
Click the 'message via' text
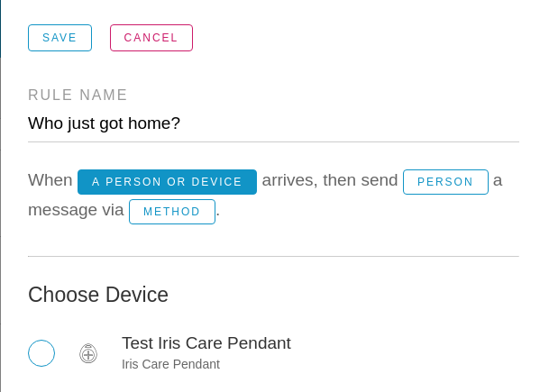76,210
